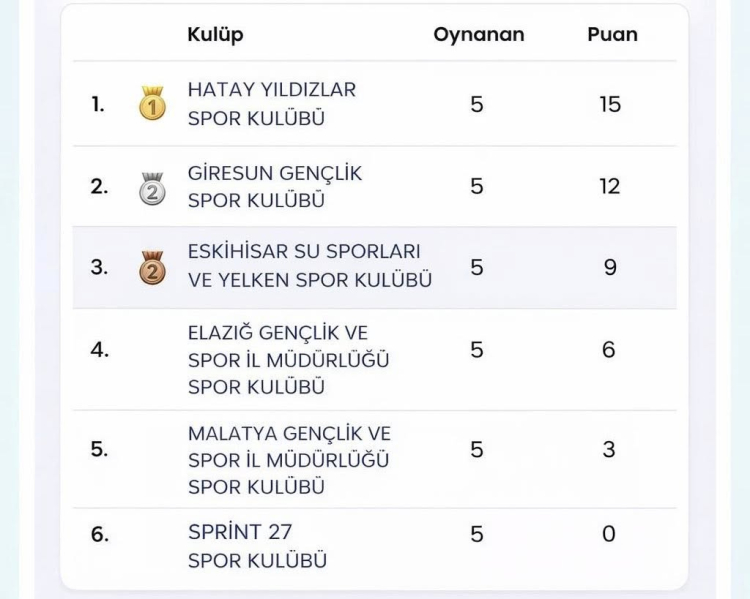
Task: Click the rank number 4. label
Action: [x=100, y=350]
